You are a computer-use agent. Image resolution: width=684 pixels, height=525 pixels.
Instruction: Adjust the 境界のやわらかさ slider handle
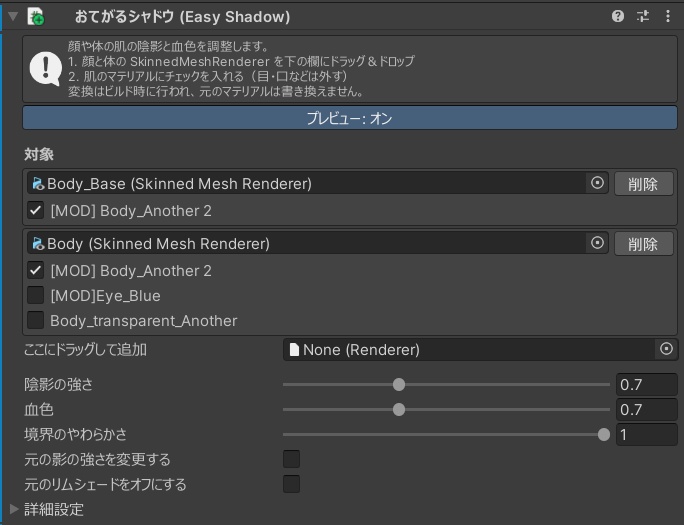pos(604,434)
